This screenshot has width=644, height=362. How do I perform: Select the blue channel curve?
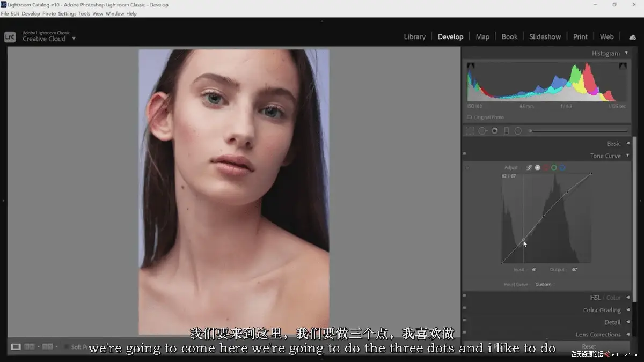click(562, 168)
